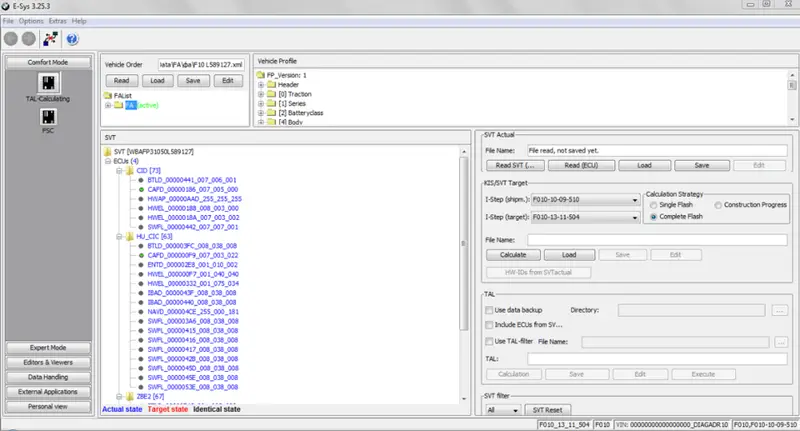The width and height of the screenshot is (800, 431).
Task: Open the Extras menu
Action: pos(58,21)
